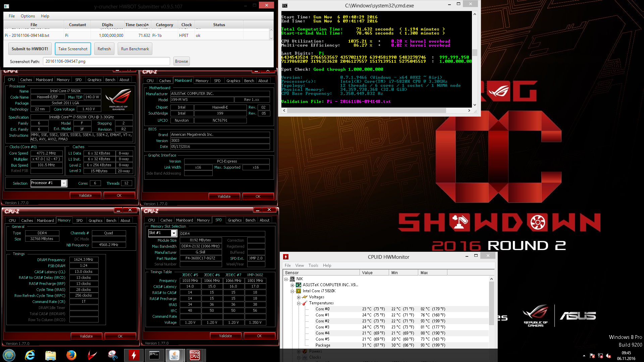The image size is (644, 362).
Task: Click the Voltages lightning icon
Action: [x=305, y=297]
